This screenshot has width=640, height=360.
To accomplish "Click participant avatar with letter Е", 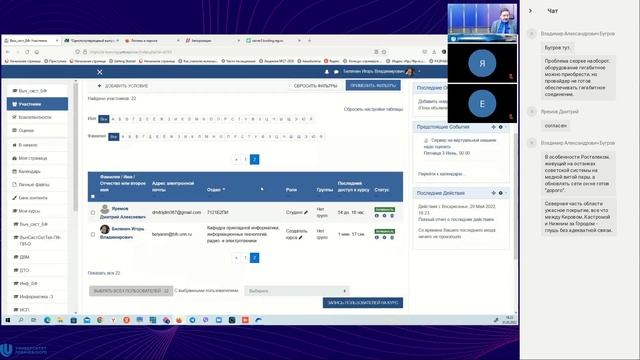I will 482,104.
